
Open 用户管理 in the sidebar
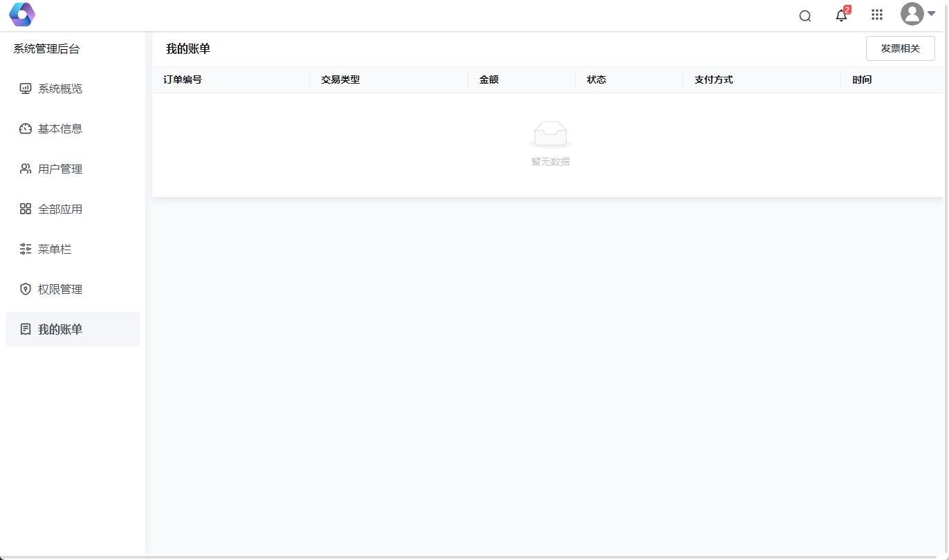[60, 169]
